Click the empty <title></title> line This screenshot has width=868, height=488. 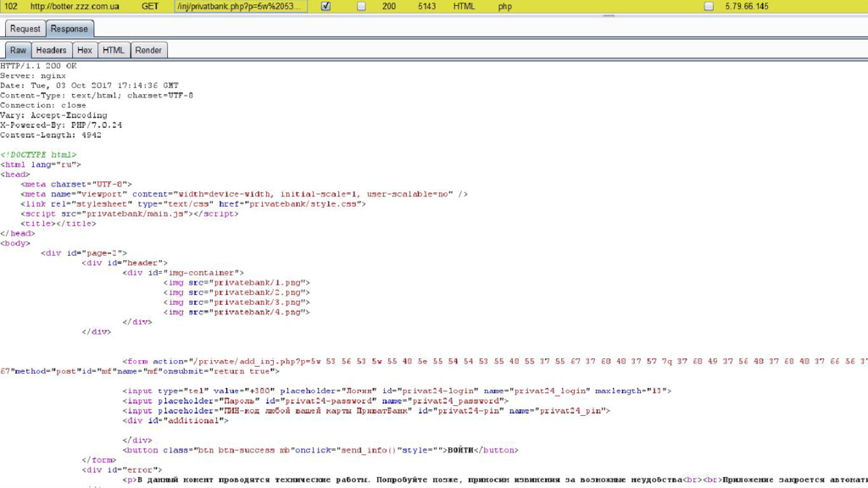[58, 224]
